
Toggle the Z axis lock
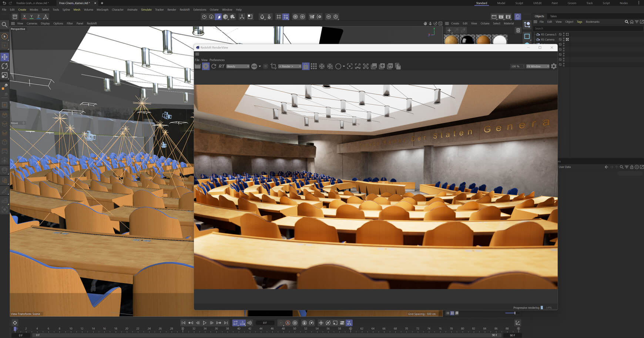click(38, 17)
